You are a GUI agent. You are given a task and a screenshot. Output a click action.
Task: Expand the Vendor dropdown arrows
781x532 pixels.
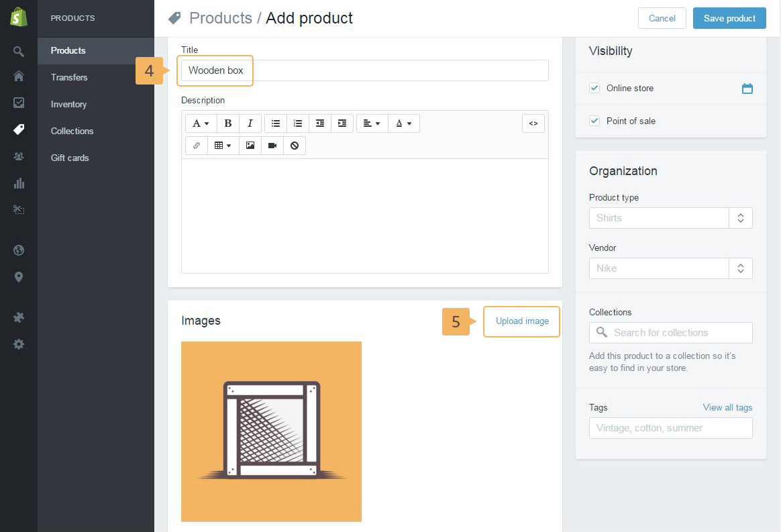[740, 268]
